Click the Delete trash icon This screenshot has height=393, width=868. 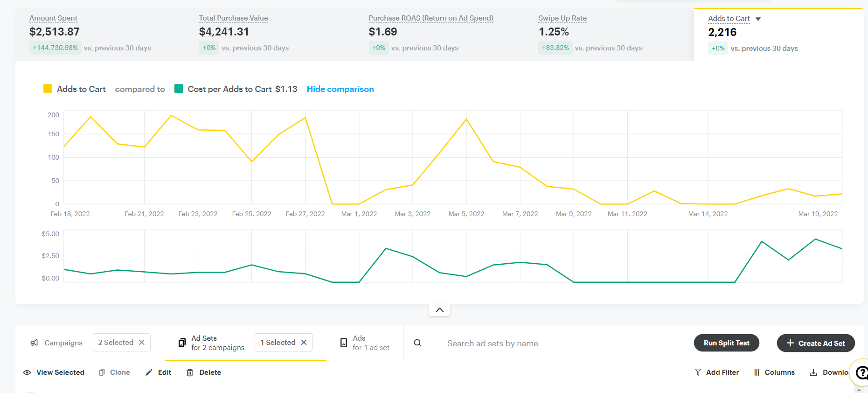[190, 372]
